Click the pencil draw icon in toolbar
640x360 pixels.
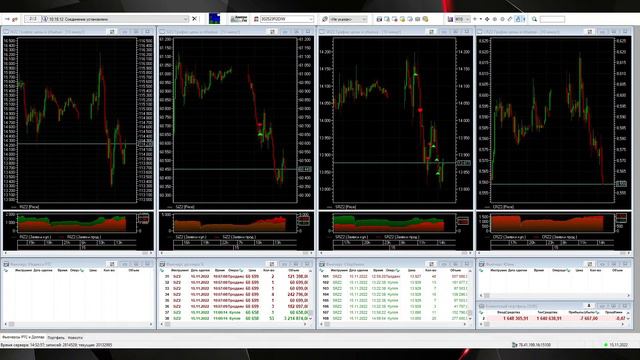510,19
